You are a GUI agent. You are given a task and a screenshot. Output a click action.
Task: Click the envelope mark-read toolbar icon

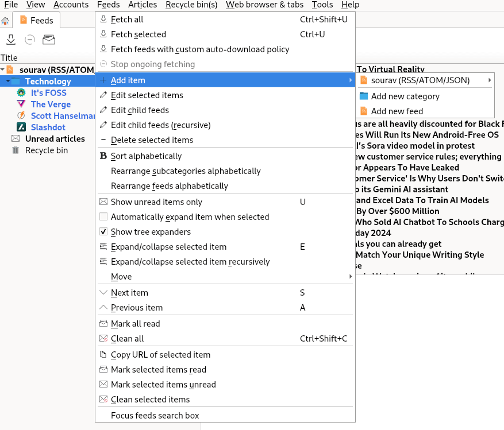(49, 40)
